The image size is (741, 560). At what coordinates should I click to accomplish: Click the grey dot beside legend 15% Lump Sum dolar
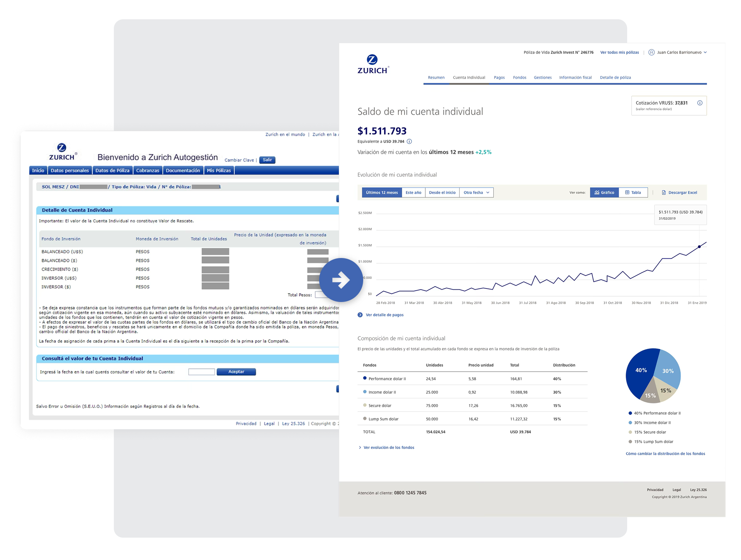pos(630,442)
